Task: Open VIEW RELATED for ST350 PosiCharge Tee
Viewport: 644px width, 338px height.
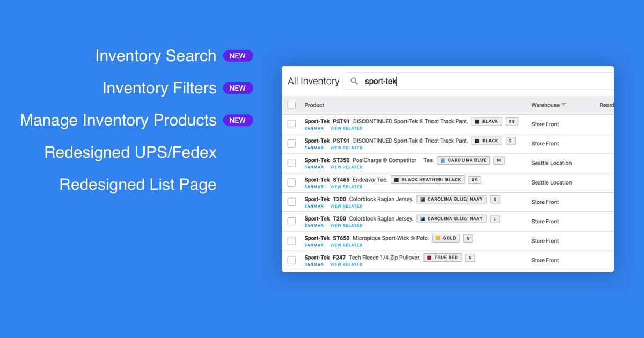Action: 346,167
